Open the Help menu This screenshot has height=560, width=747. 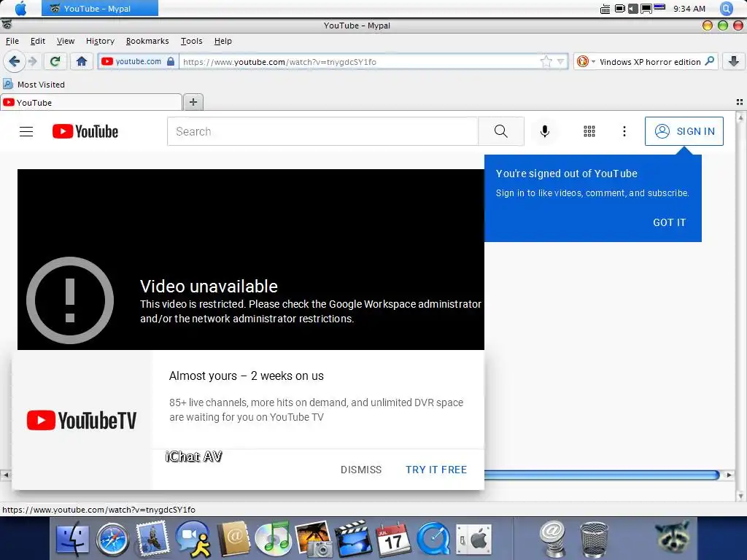(223, 41)
